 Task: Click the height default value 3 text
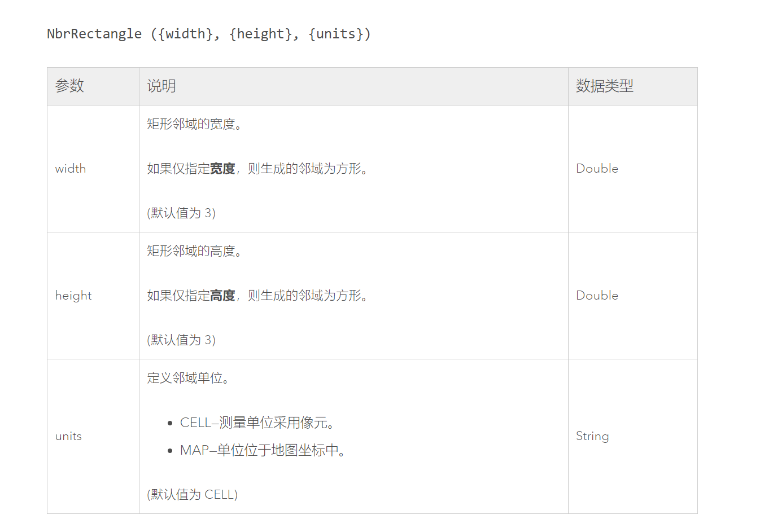181,340
